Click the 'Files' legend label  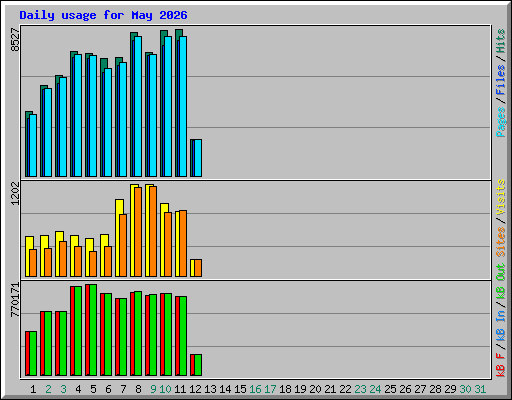[501, 80]
